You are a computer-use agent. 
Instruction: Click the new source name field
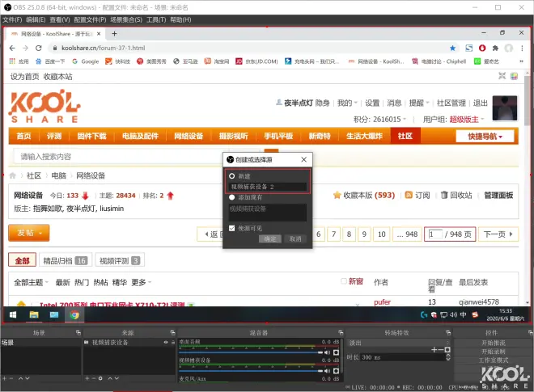(268, 187)
